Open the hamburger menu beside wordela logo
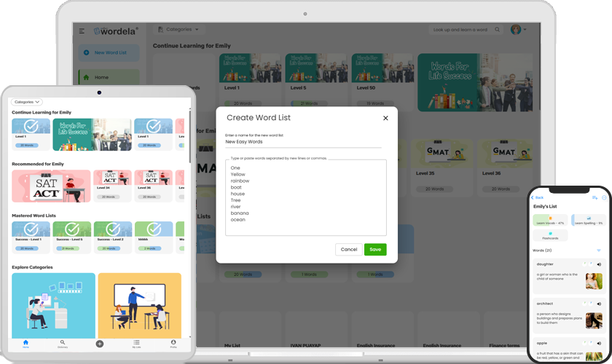 coord(82,31)
